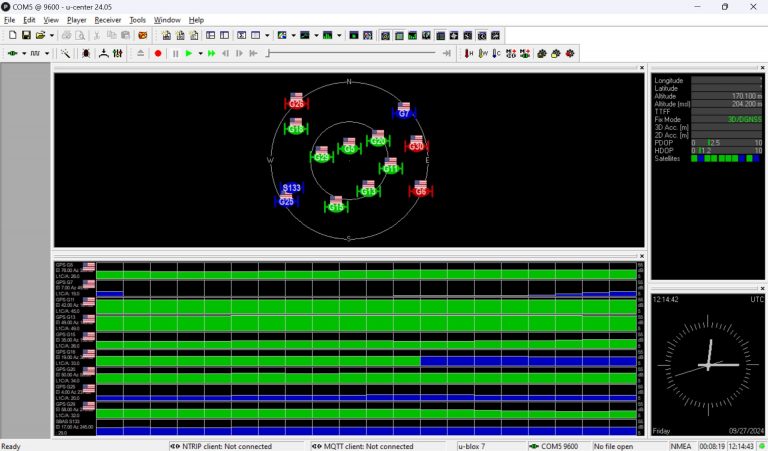Click the Coldstart icon marked C
Image resolution: width=768 pixels, height=451 pixels.
pos(497,53)
